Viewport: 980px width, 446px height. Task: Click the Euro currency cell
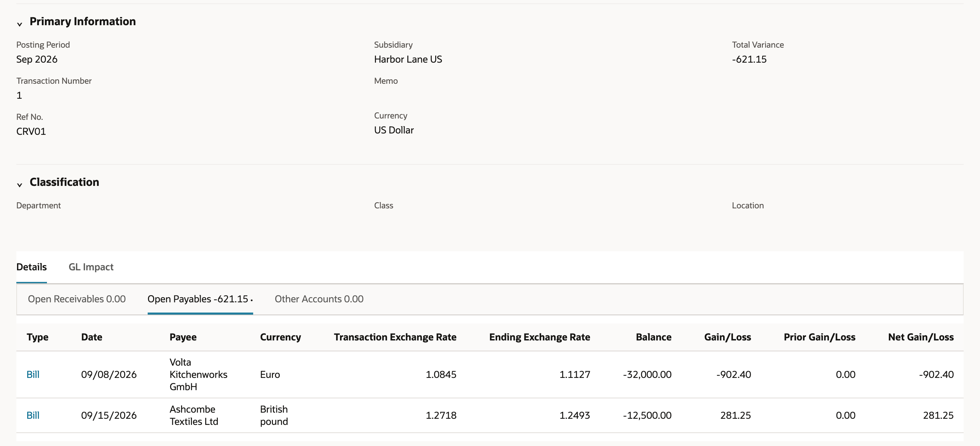click(270, 374)
